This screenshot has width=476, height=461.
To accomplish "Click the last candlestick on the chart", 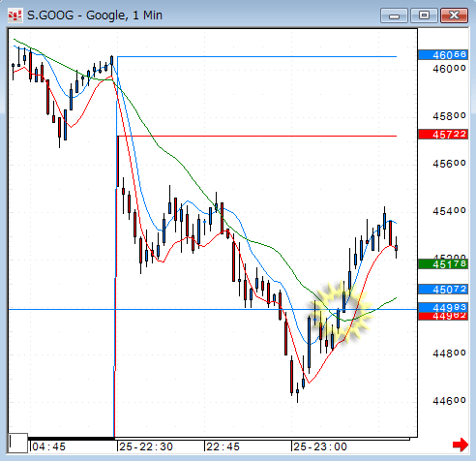I will (x=396, y=248).
